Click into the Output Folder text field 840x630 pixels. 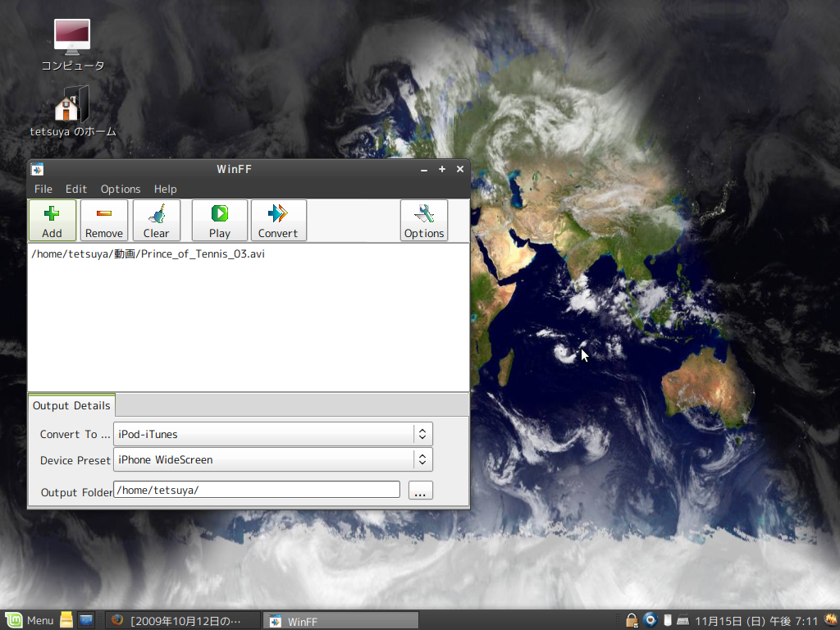click(x=256, y=490)
